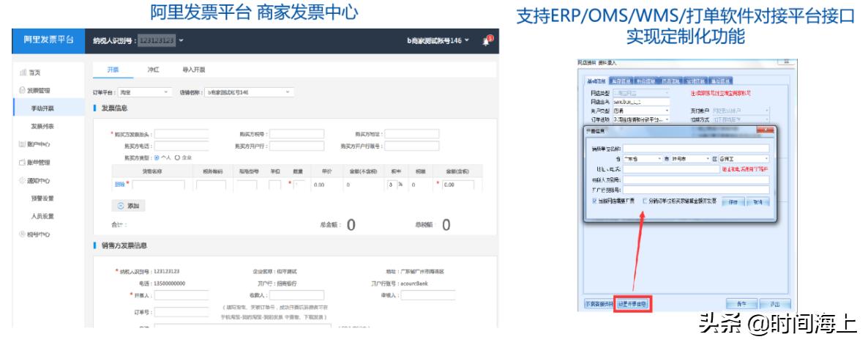Expand the 纳税人识别号 header dropdown
The width and height of the screenshot is (868, 345).
(181, 40)
